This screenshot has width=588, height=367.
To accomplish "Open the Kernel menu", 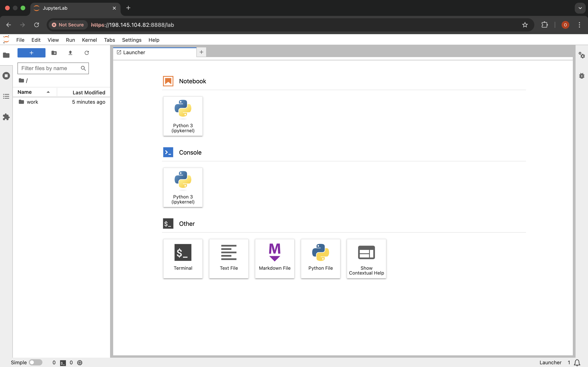I will pos(89,40).
